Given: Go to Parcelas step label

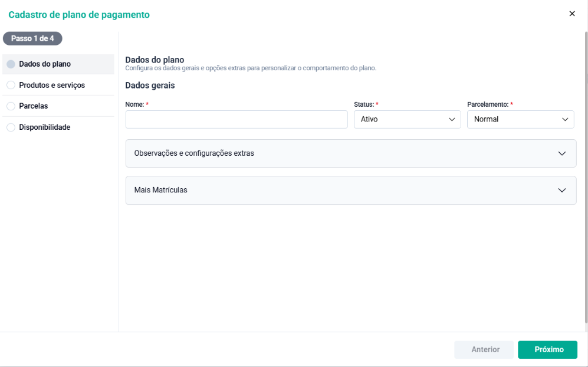Looking at the screenshot, I should (34, 106).
